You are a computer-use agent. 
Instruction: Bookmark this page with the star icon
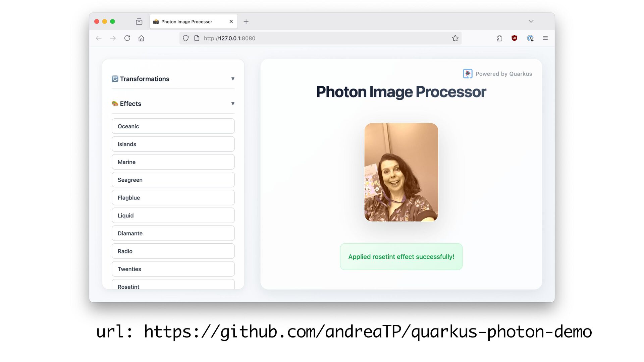455,38
